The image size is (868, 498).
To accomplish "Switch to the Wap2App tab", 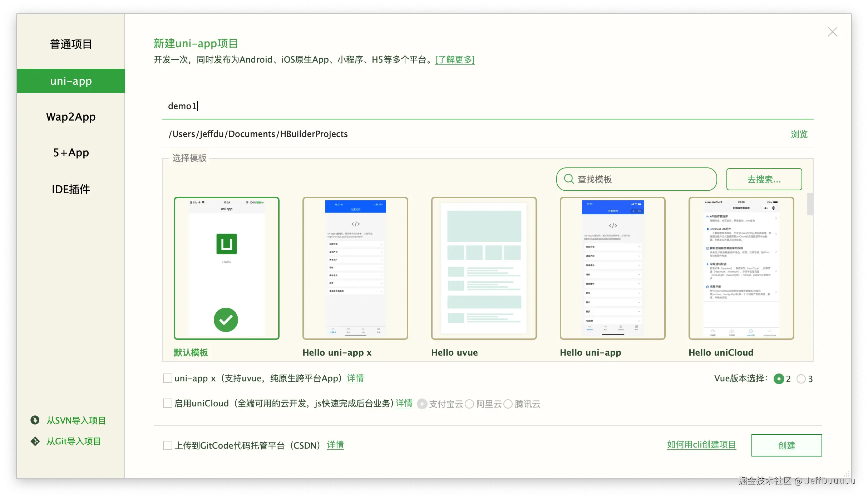I will coord(71,117).
